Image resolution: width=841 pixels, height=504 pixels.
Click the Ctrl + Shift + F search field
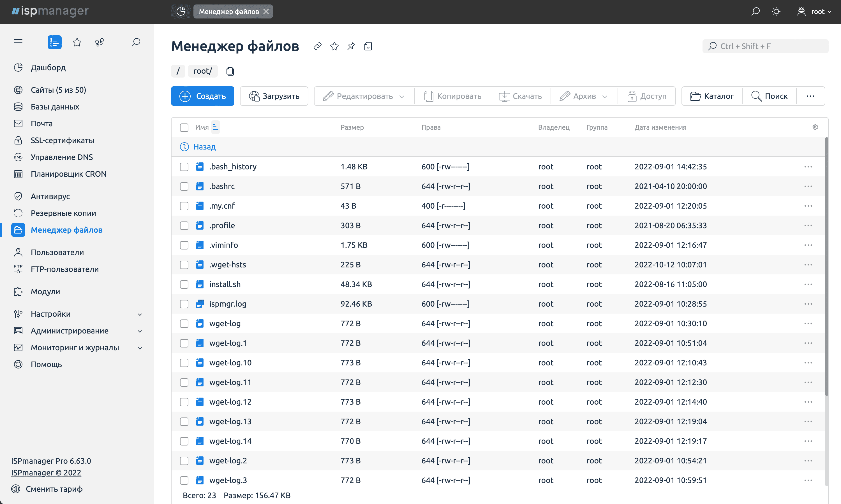[765, 46]
